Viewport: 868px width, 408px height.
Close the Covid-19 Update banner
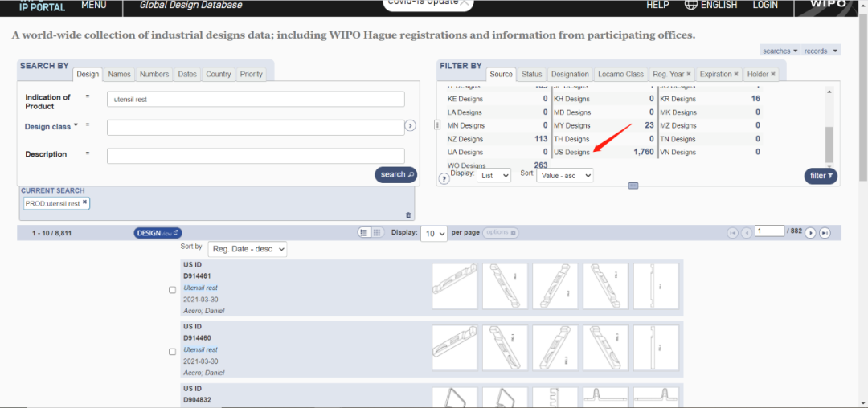464,2
